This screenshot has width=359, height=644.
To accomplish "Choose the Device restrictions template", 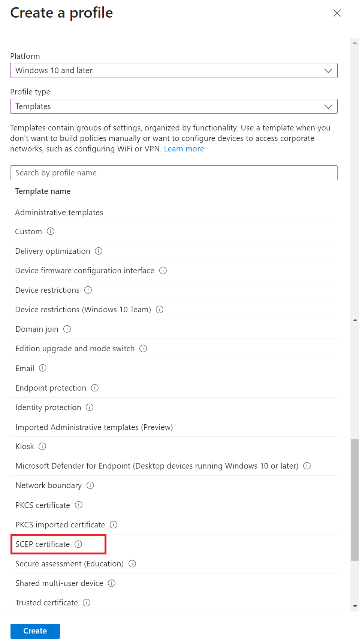I will pyautogui.click(x=47, y=290).
